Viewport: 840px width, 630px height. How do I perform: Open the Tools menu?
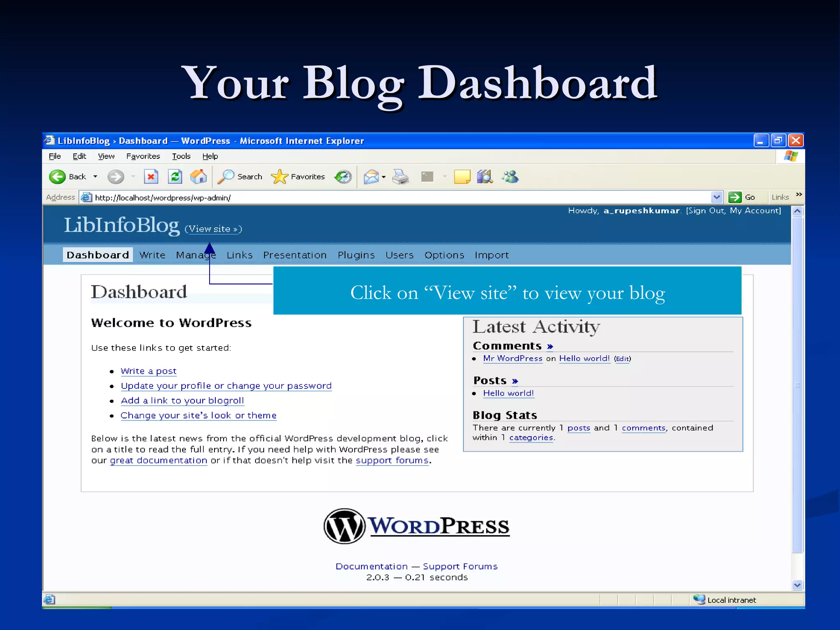(x=181, y=156)
